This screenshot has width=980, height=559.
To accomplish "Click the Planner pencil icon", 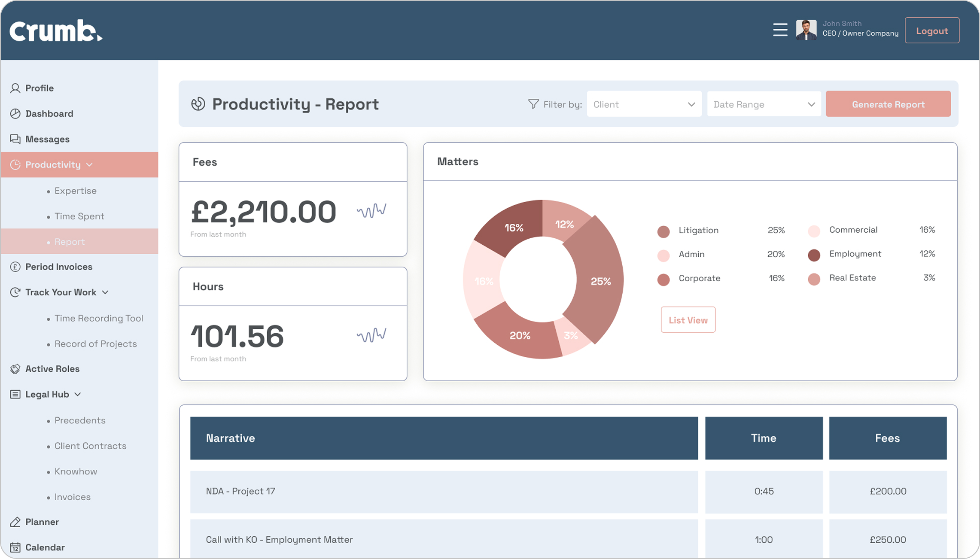I will click(x=15, y=522).
